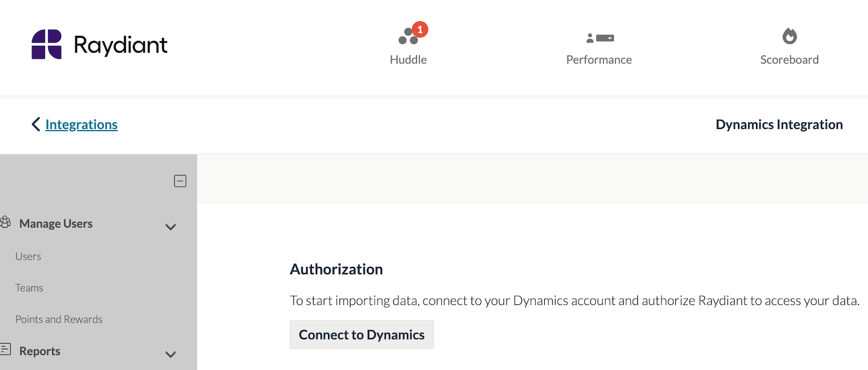Select the Scoreboard tab label
Image resolution: width=868 pixels, height=370 pixels.
(790, 59)
